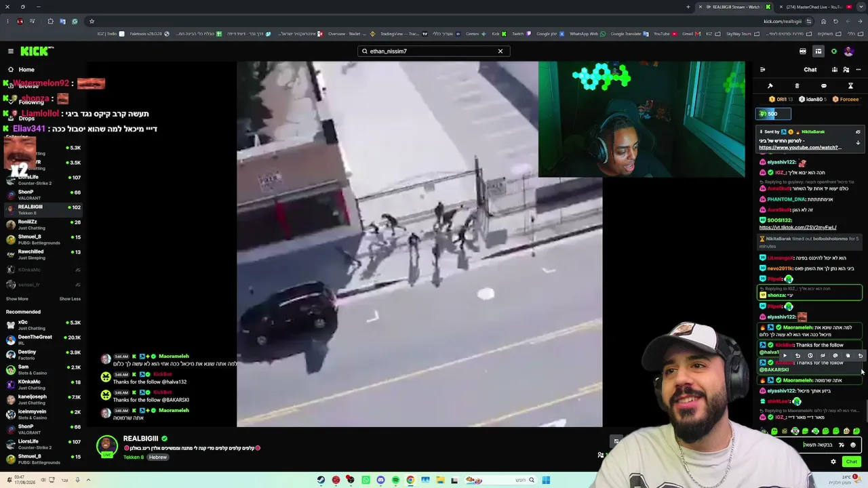The width and height of the screenshot is (868, 488).
Task: Click the trash clear-chat icon
Action: click(x=797, y=86)
